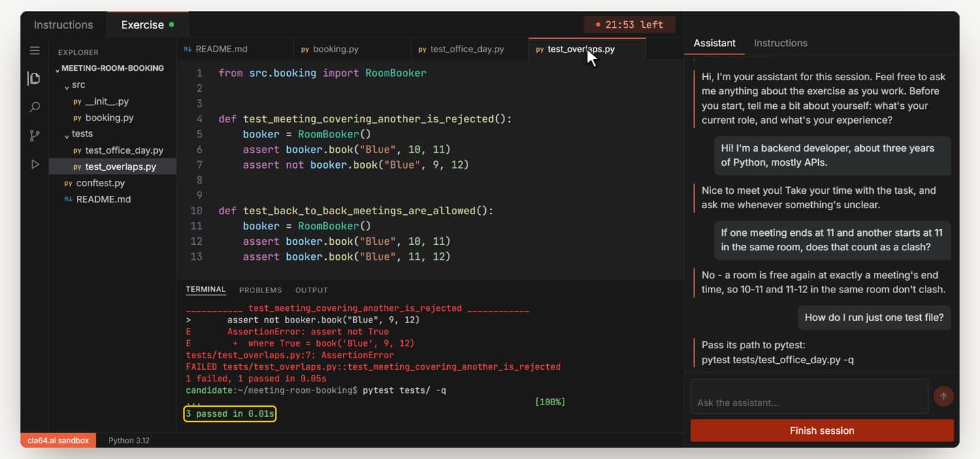The width and height of the screenshot is (980, 459).
Task: Show the PROBLEMS panel tab
Action: (x=260, y=290)
